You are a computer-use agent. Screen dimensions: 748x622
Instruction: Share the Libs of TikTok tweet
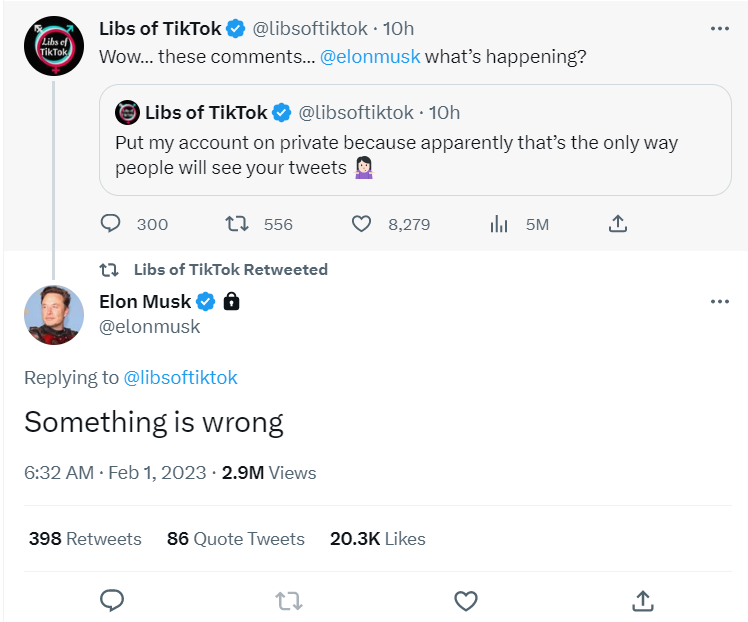(618, 224)
